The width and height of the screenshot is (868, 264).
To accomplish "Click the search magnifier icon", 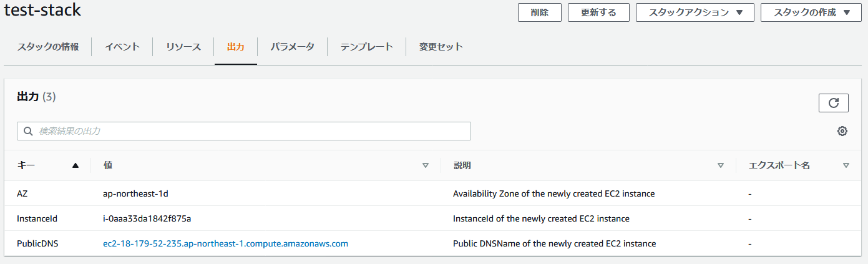I will [27, 131].
